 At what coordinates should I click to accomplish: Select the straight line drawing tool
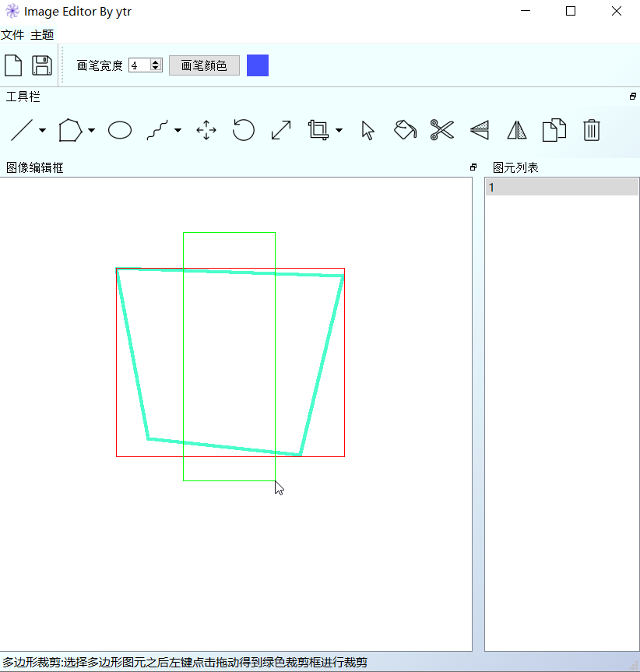point(22,130)
